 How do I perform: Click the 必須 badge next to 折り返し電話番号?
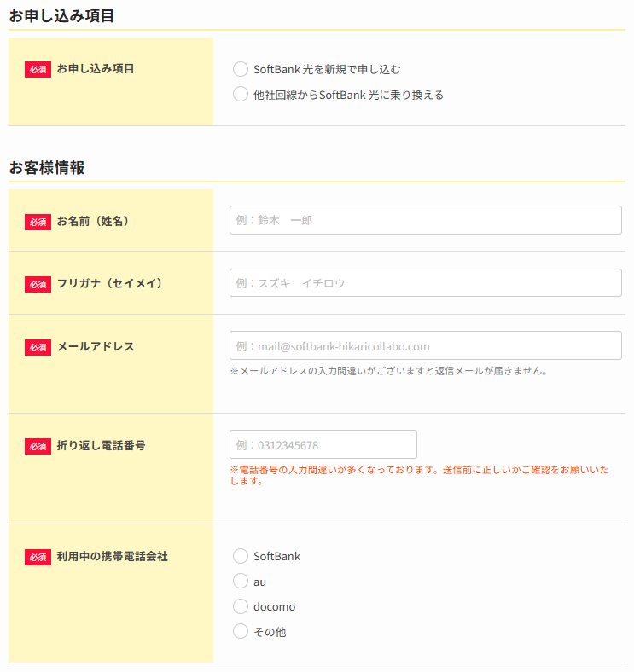(38, 447)
